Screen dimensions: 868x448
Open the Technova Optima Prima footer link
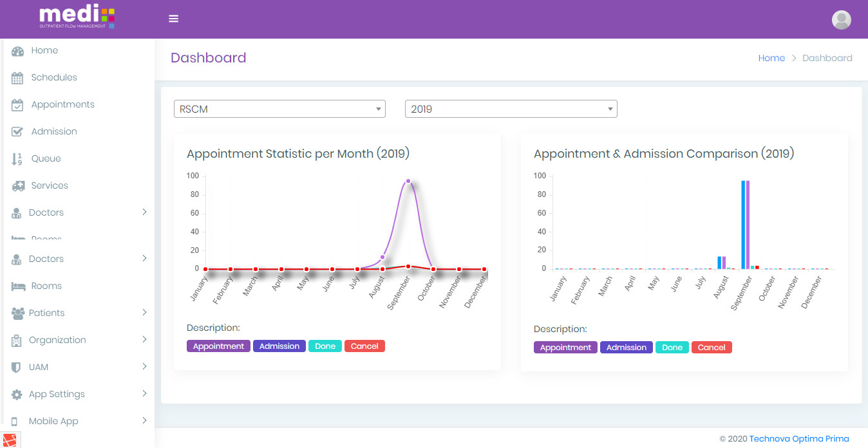click(x=798, y=439)
